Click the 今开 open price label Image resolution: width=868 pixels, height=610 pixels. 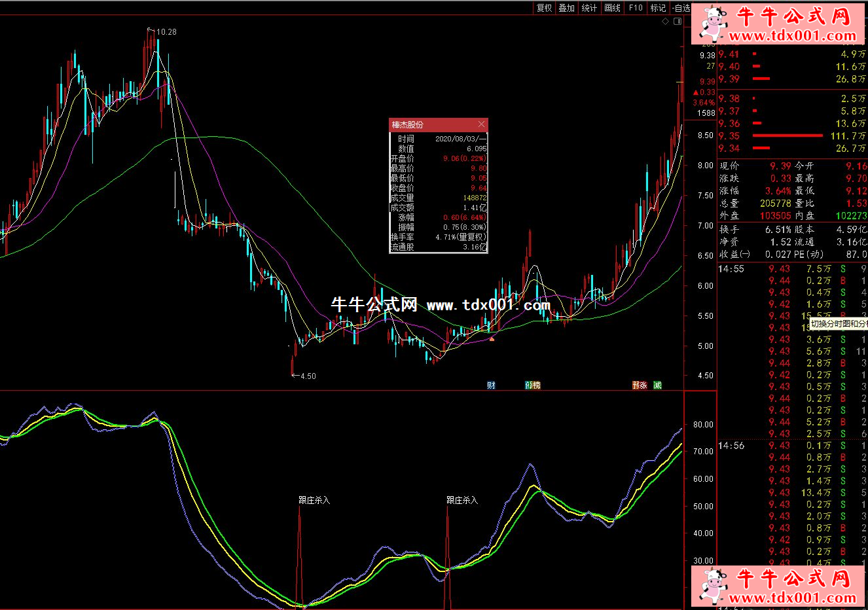coord(805,166)
